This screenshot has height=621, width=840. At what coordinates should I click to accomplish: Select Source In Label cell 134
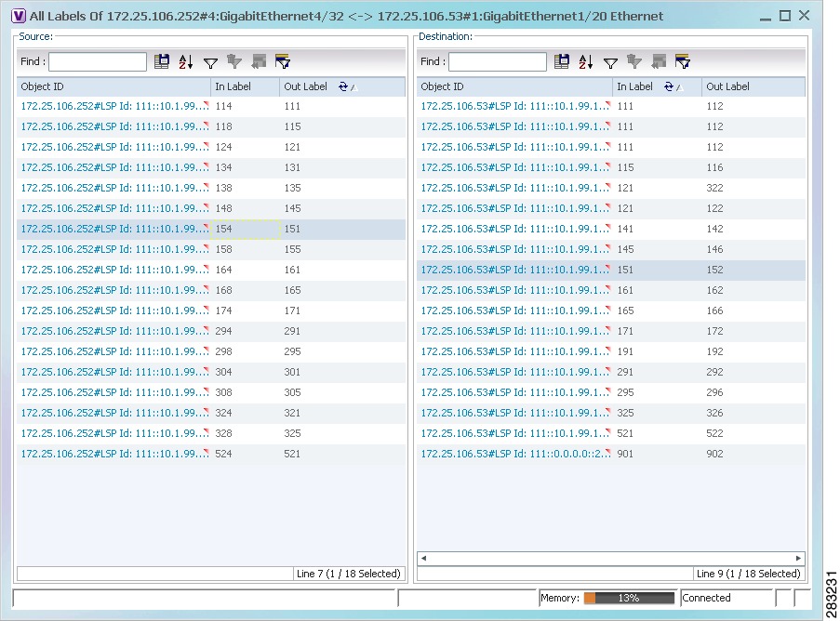click(x=245, y=167)
